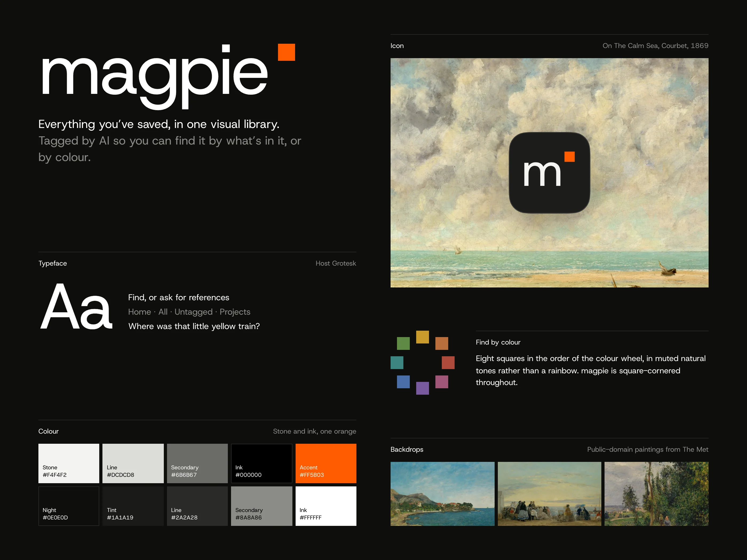Click the 'Host Grotesk' label
Viewport: 747px width, 560px height.
click(336, 263)
